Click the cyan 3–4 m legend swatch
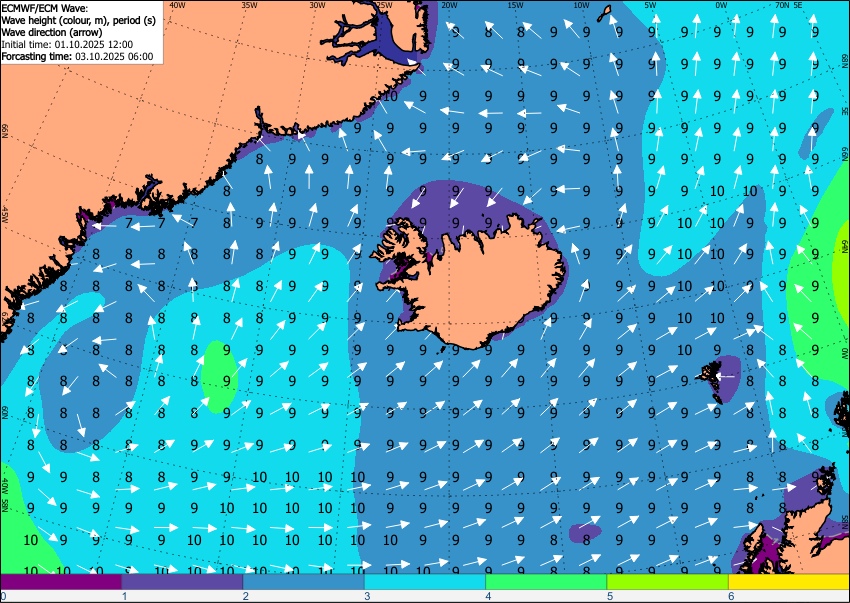 point(425,581)
